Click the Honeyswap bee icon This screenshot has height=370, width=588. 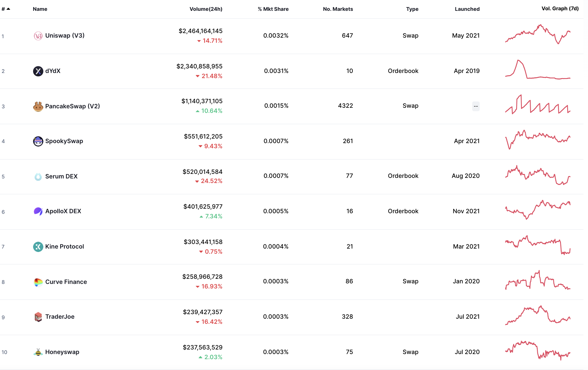click(x=38, y=352)
